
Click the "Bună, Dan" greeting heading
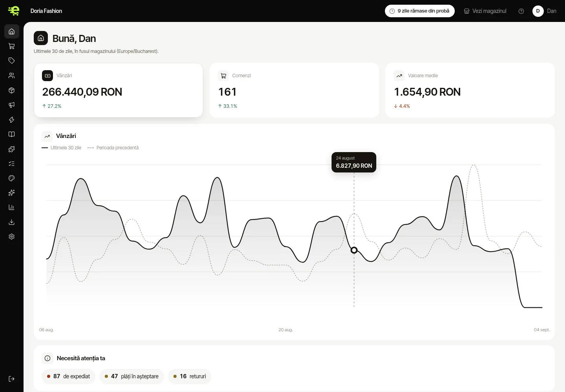[74, 38]
